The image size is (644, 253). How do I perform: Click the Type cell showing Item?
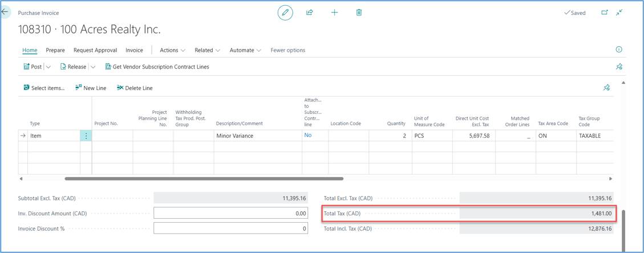pyautogui.click(x=54, y=136)
